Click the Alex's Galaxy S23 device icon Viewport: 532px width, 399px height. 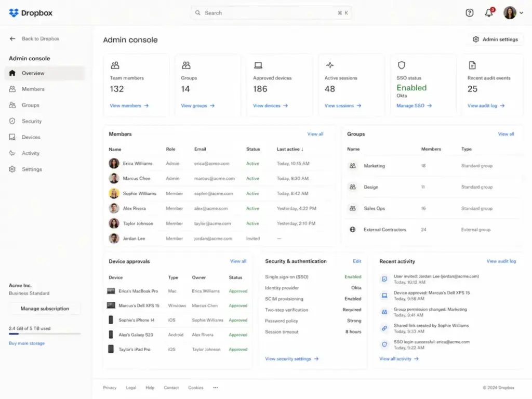coord(111,335)
